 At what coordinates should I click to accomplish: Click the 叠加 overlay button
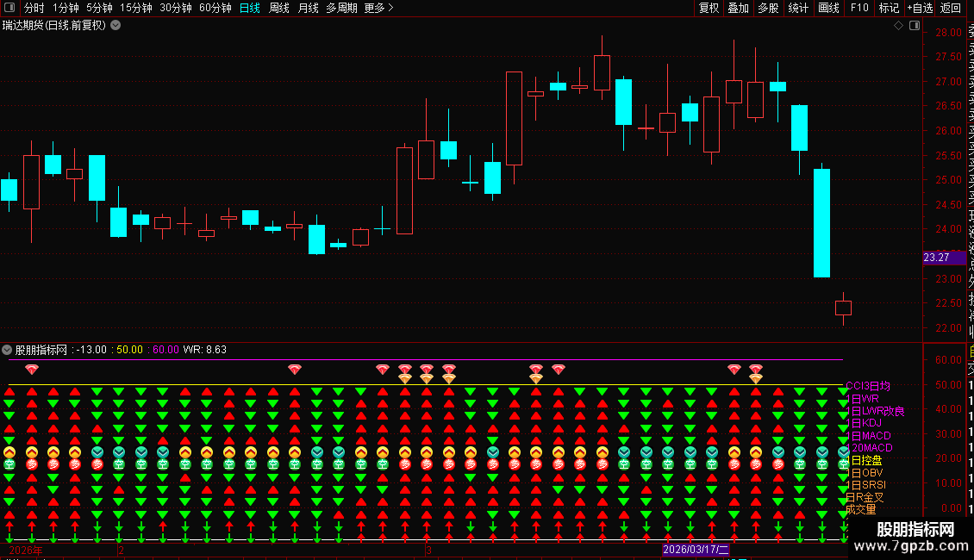(739, 8)
